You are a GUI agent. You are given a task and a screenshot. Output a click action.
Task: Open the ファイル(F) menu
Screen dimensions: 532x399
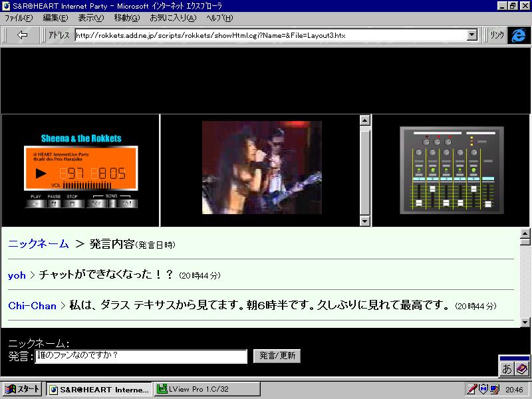(x=19, y=19)
